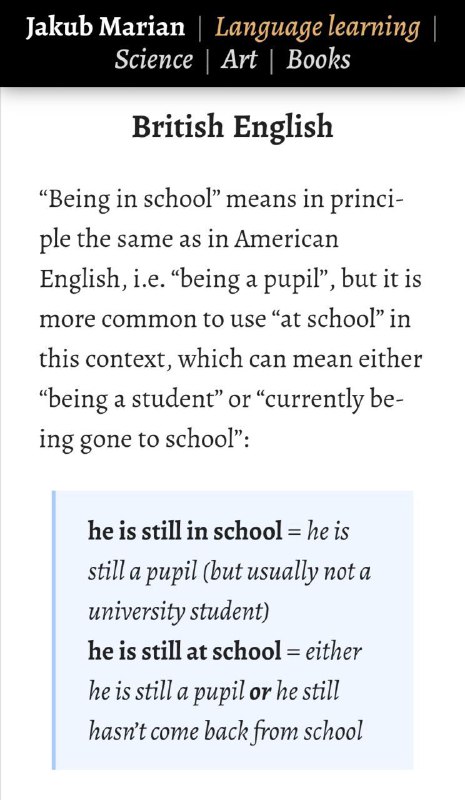Open the Language learning section
The width and height of the screenshot is (465, 800).
point(317,29)
